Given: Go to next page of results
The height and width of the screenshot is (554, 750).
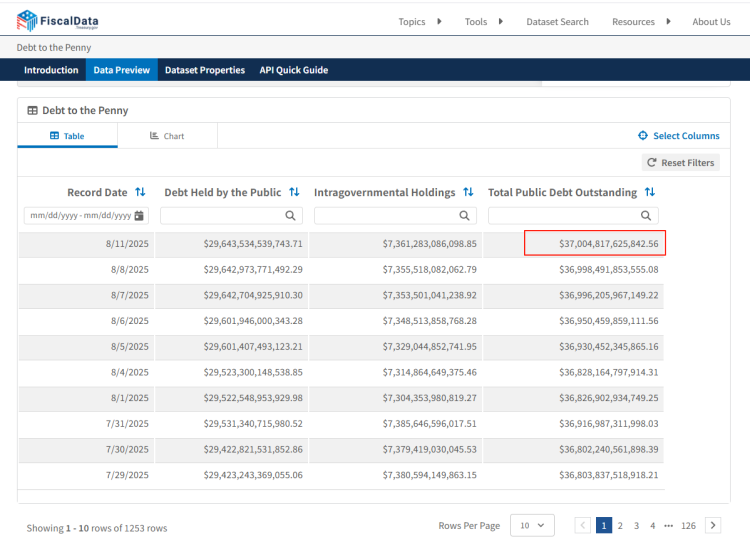Looking at the screenshot, I should 713,525.
